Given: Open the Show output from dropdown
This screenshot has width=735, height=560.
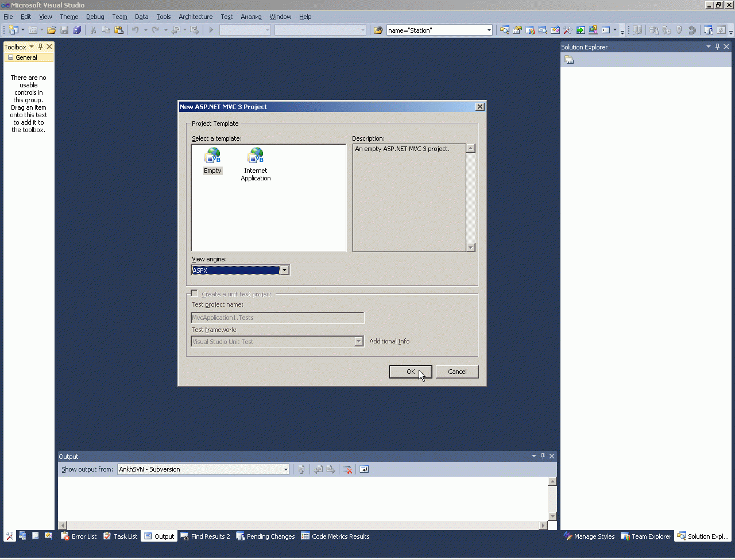Looking at the screenshot, I should 285,469.
